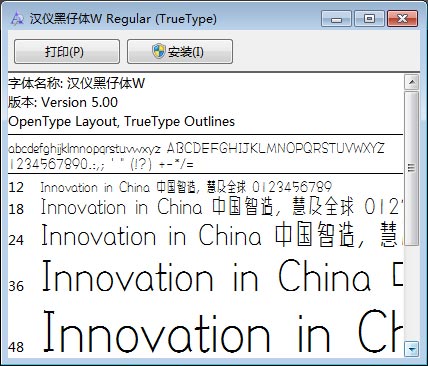Minimize the font preview window
428x366 pixels.
336,19
